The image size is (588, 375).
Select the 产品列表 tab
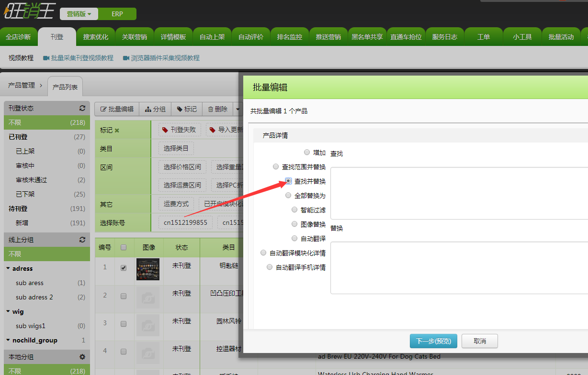[65, 87]
